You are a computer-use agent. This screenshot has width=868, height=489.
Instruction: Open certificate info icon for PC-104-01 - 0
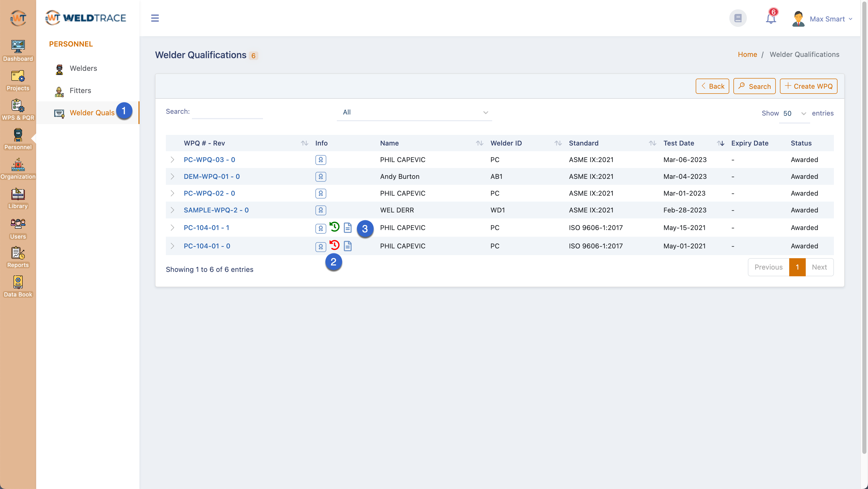pyautogui.click(x=320, y=247)
